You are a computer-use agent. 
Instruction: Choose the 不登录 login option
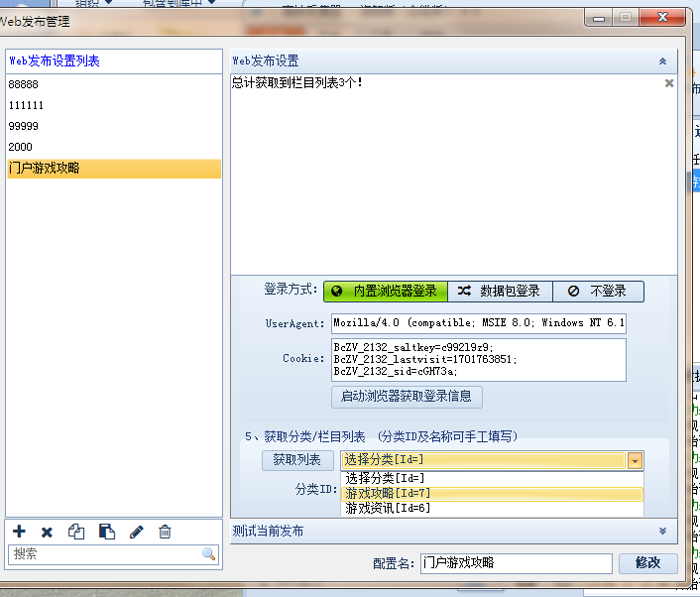[598, 292]
